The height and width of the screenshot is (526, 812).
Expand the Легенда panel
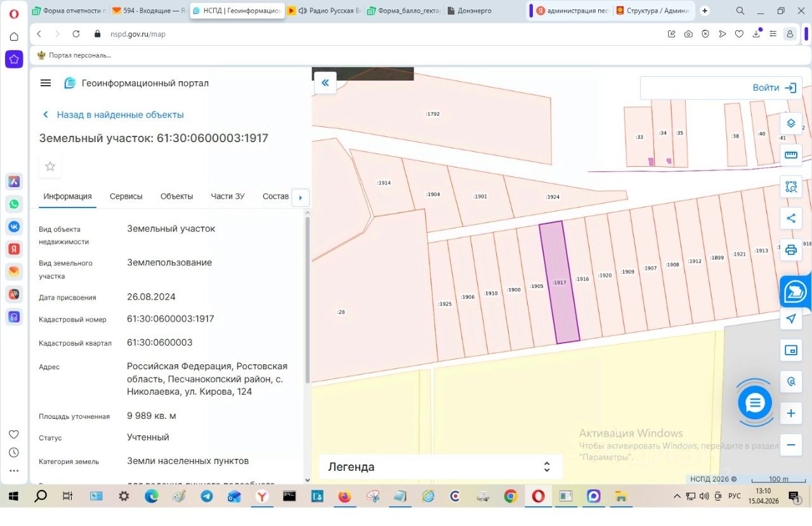[x=440, y=467]
